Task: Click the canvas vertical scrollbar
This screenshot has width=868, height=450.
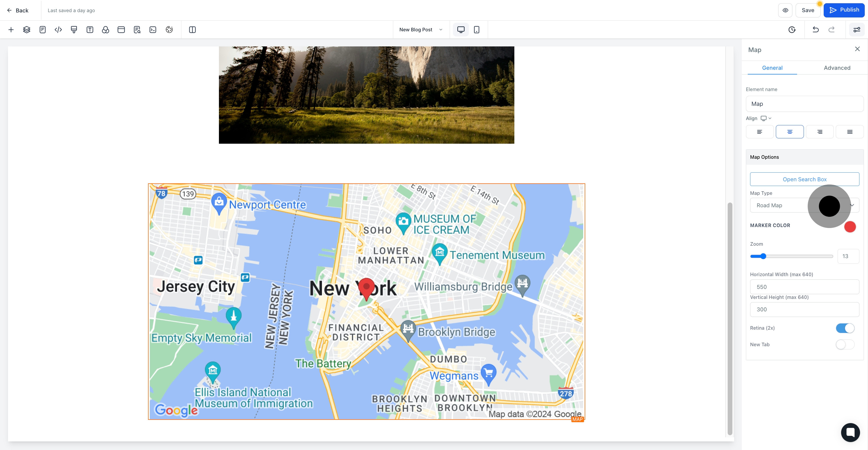Action: [730, 319]
